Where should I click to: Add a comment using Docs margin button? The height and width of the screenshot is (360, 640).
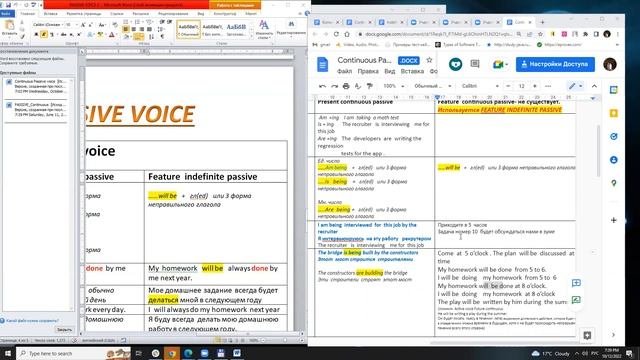click(576, 283)
